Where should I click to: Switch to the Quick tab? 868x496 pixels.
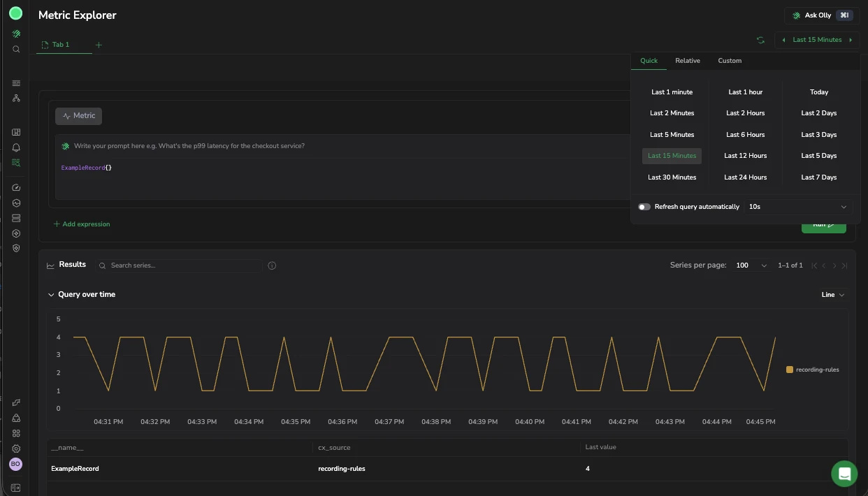click(x=649, y=61)
